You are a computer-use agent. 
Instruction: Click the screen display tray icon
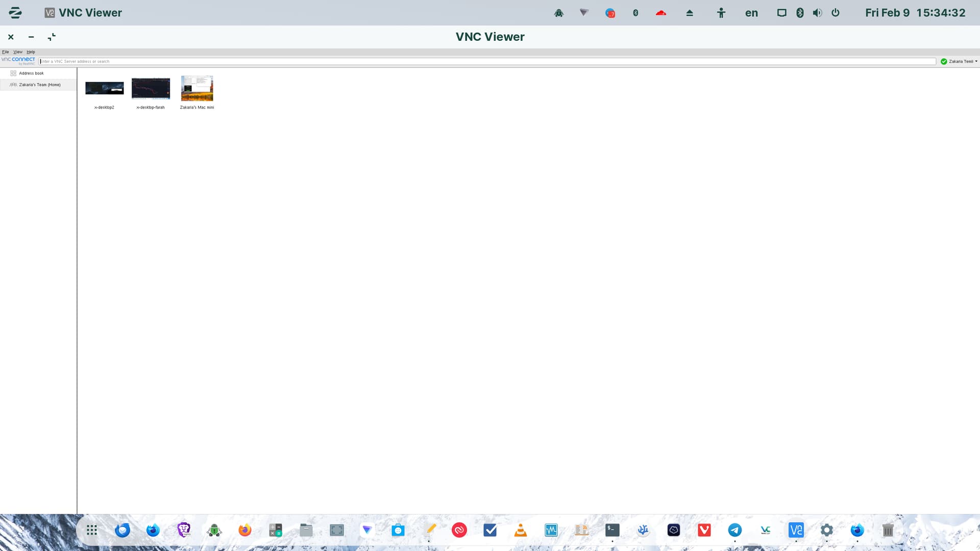pos(781,13)
